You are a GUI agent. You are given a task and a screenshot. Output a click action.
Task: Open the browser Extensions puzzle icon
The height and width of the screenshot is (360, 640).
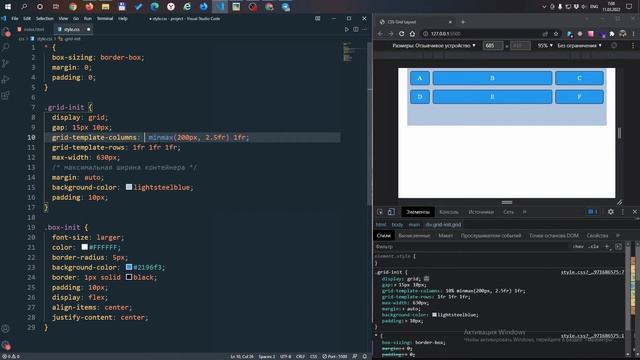point(612,34)
